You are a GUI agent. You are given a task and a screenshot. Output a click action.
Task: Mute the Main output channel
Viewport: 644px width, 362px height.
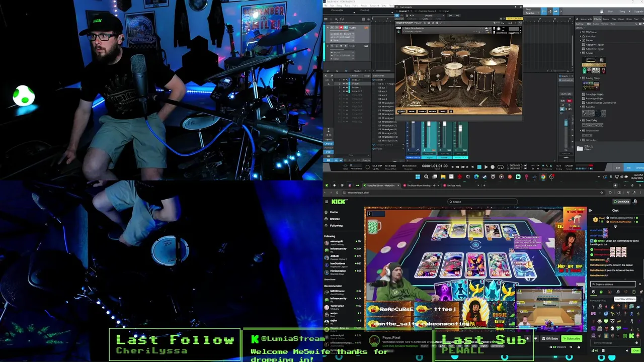pos(562,105)
